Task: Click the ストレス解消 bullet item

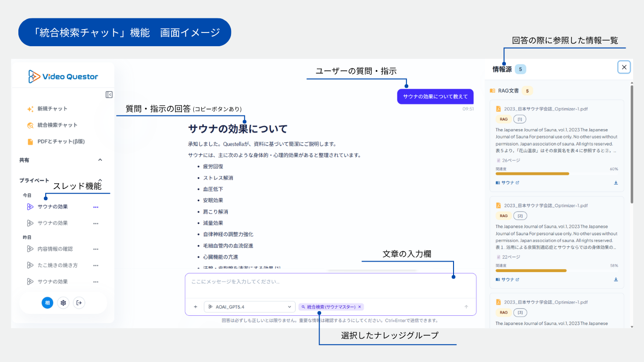Action: tap(218, 178)
